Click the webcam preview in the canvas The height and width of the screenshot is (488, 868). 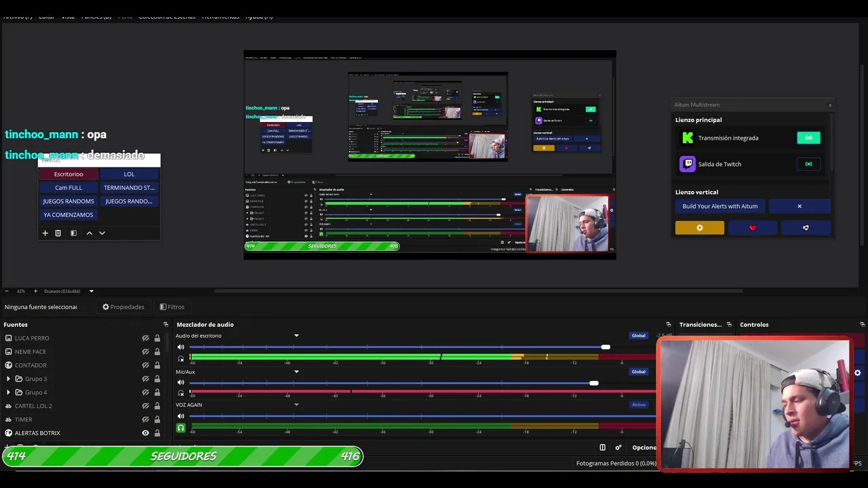tap(568, 224)
